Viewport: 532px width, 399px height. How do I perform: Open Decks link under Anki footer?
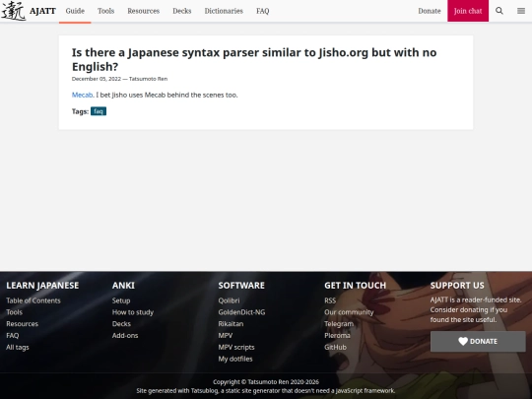(x=121, y=324)
